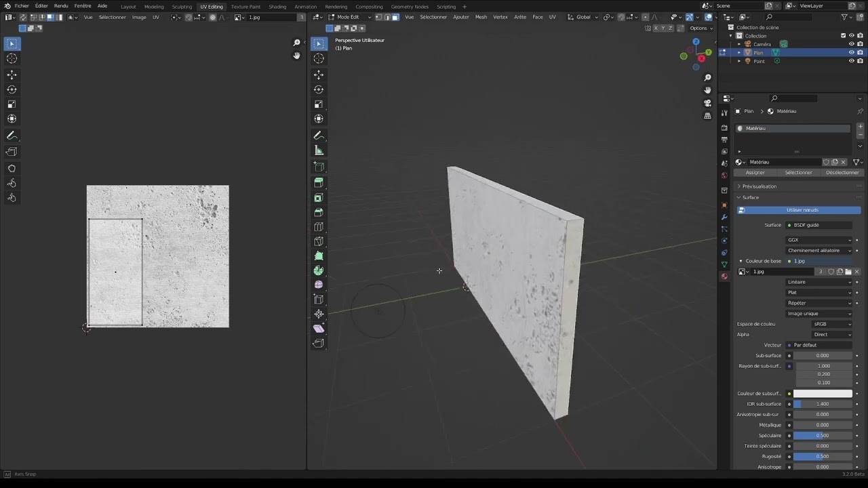Open the Global transform orientation dropdown

pos(583,17)
